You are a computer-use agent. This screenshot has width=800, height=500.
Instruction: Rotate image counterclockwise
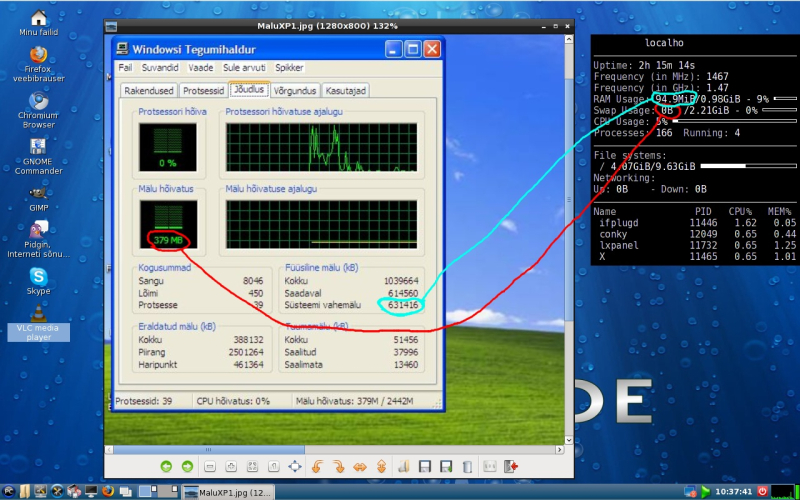(317, 466)
